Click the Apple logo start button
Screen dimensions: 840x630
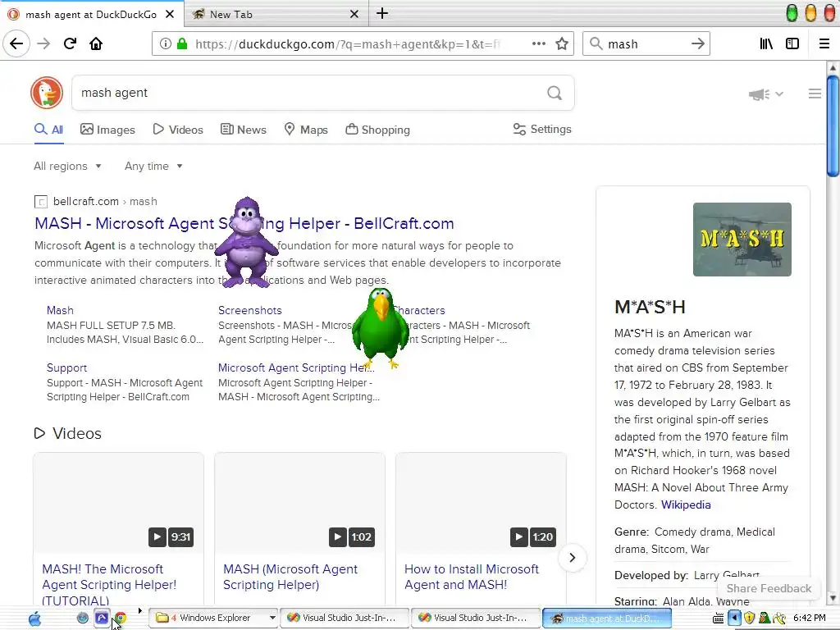34,619
